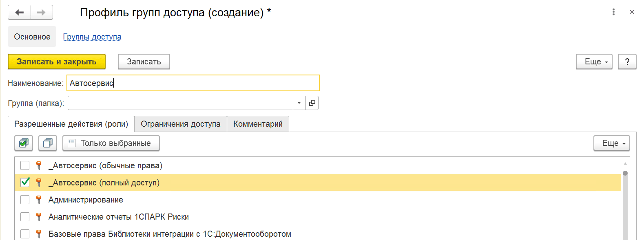Viewport: 644px width, 240px height.
Task: Switch to Ограничения доступа tab
Action: (181, 124)
